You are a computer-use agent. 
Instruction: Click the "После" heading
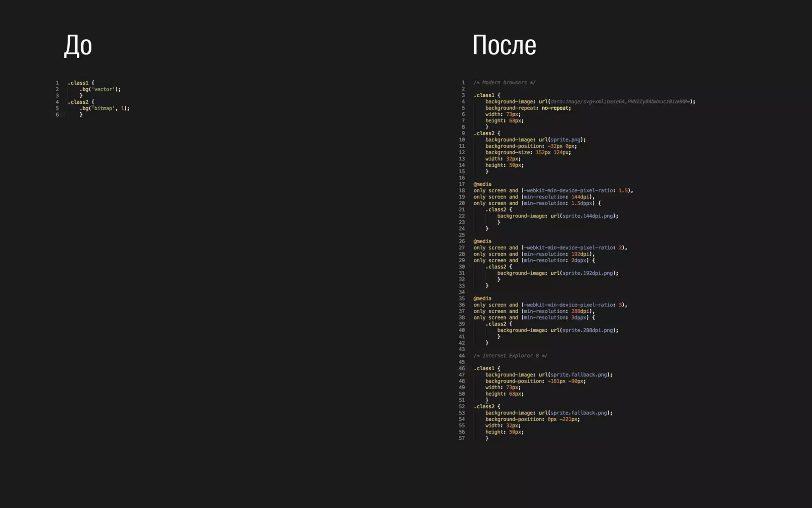[504, 45]
